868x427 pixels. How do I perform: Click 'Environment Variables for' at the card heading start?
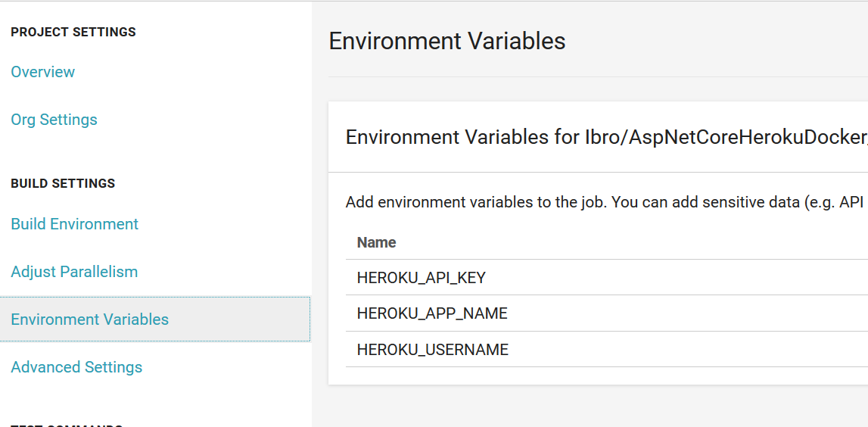tap(446, 137)
